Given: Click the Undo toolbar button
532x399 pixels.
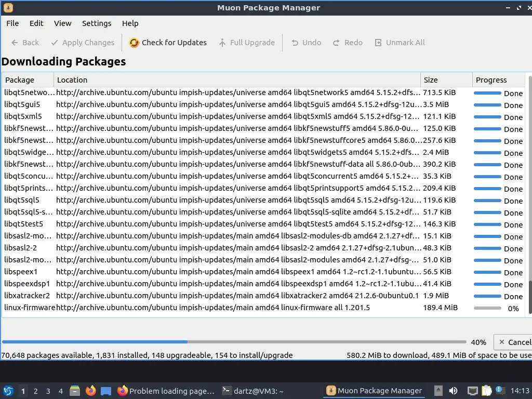Looking at the screenshot, I should tap(307, 43).
